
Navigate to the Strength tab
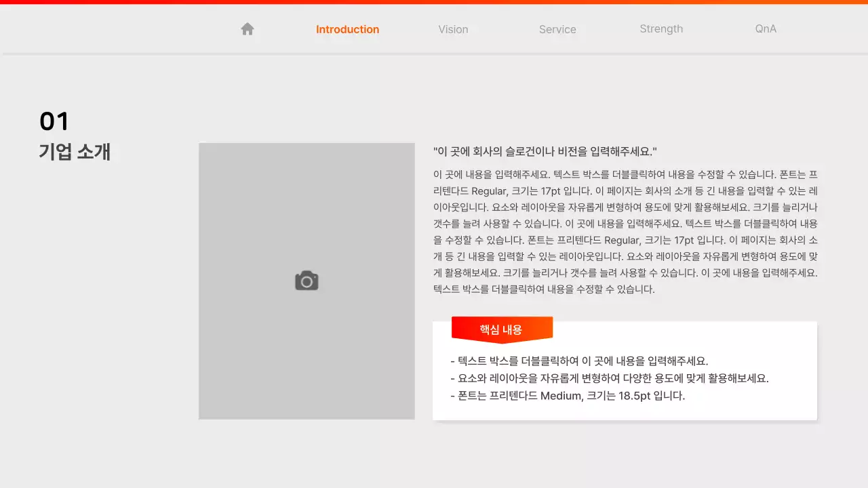tap(661, 29)
